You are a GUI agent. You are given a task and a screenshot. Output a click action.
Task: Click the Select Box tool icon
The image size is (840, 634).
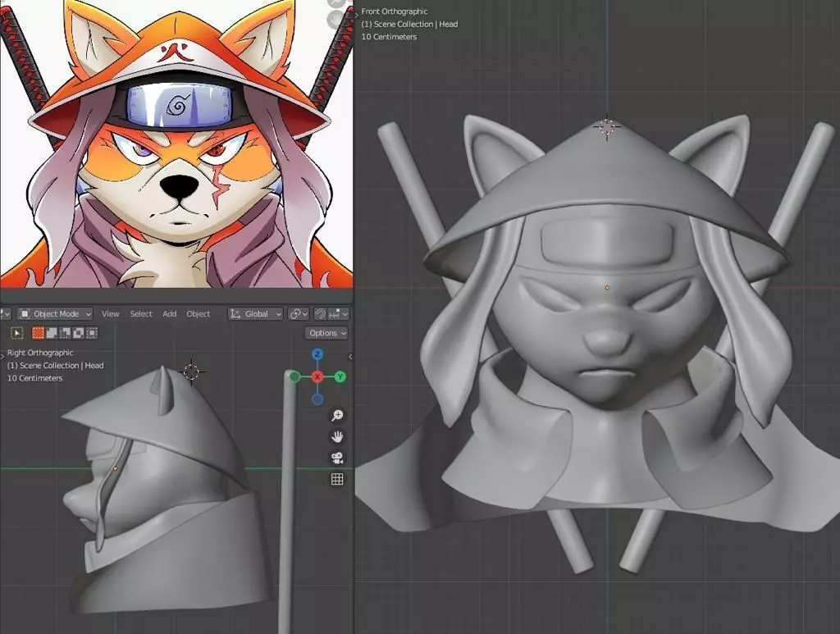click(17, 333)
